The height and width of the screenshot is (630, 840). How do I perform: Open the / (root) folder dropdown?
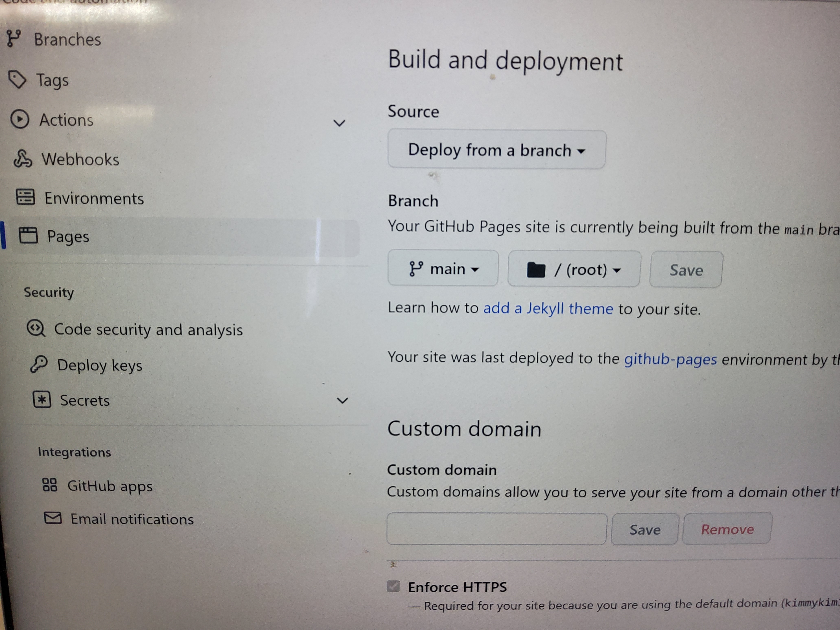pyautogui.click(x=574, y=269)
